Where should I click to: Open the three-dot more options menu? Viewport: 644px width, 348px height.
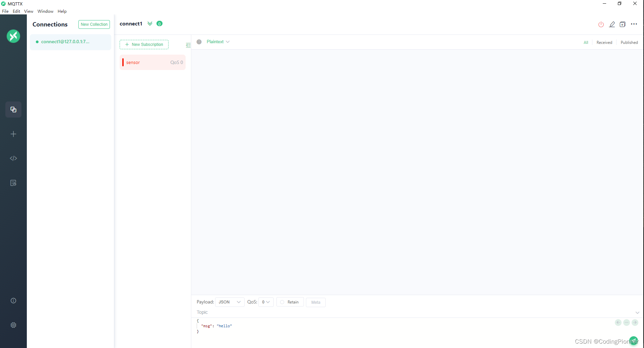click(634, 24)
